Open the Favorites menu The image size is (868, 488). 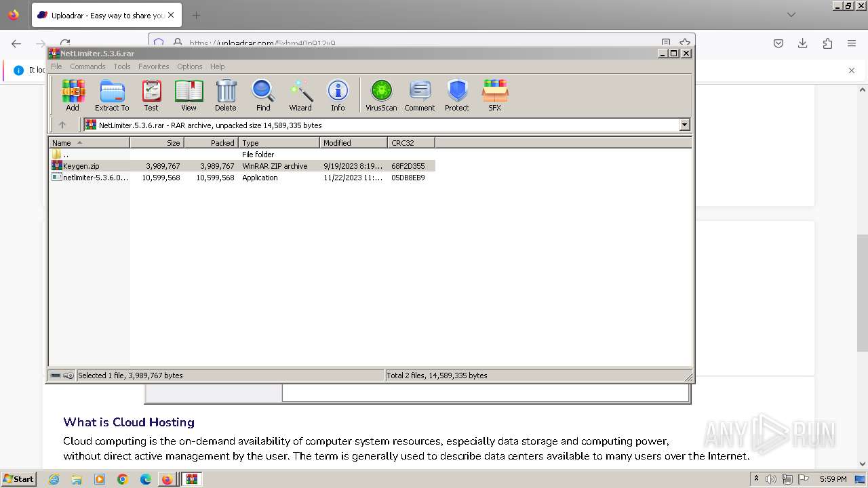coord(154,66)
